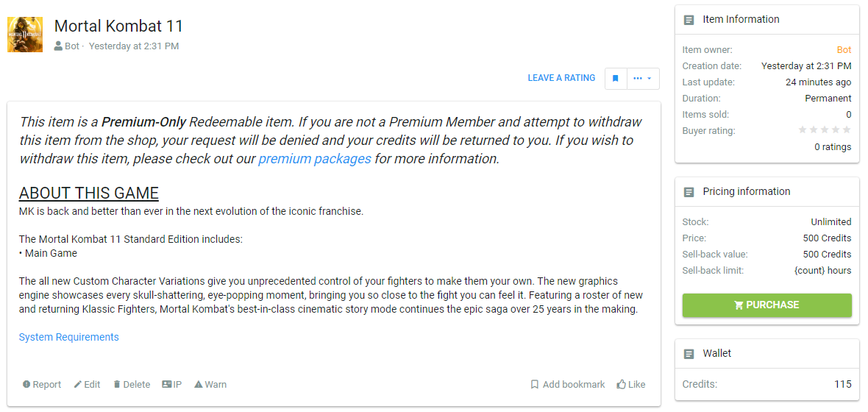Open the premium packages link
The image size is (868, 412).
pos(315,158)
